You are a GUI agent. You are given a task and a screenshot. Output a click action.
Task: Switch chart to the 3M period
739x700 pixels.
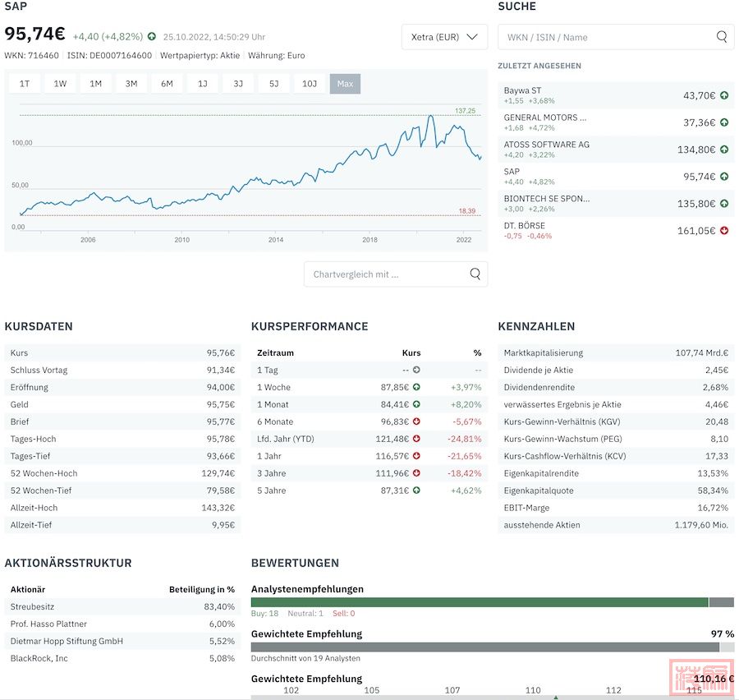pyautogui.click(x=131, y=84)
